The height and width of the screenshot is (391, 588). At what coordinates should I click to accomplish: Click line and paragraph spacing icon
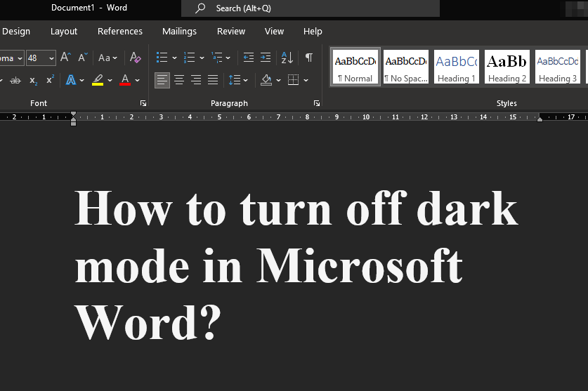[235, 80]
